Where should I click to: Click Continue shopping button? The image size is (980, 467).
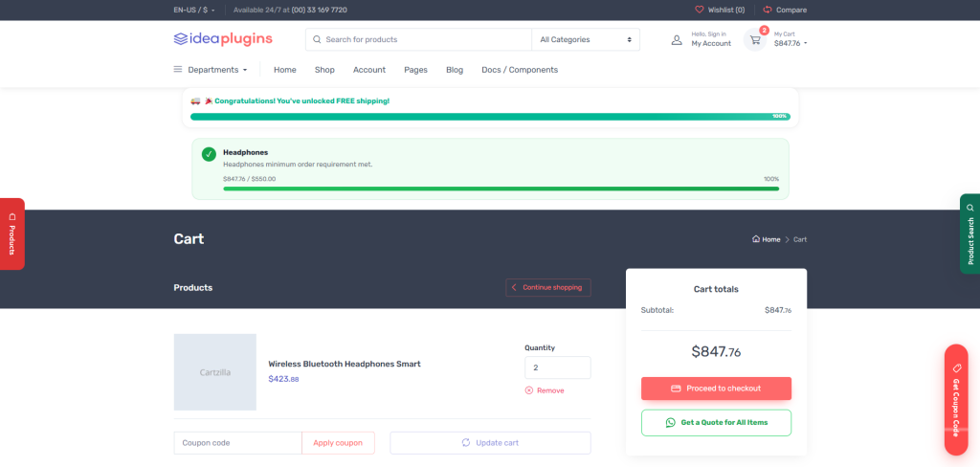point(548,288)
